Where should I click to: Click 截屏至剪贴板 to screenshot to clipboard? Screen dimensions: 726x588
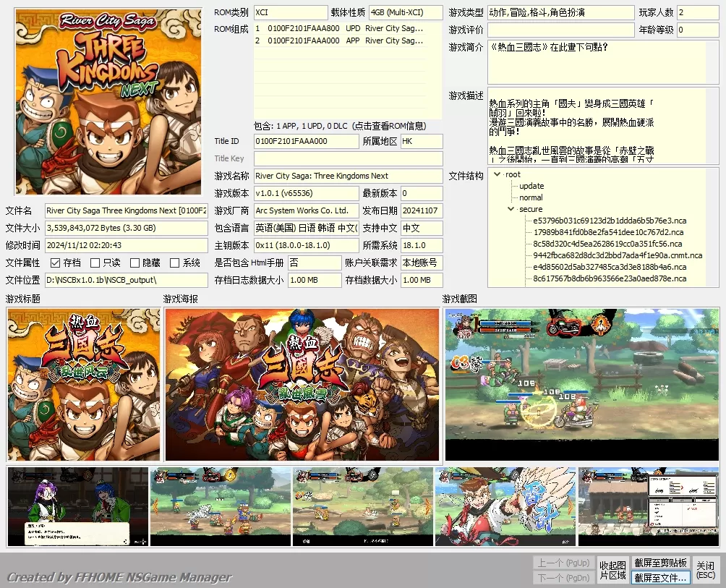point(659,561)
